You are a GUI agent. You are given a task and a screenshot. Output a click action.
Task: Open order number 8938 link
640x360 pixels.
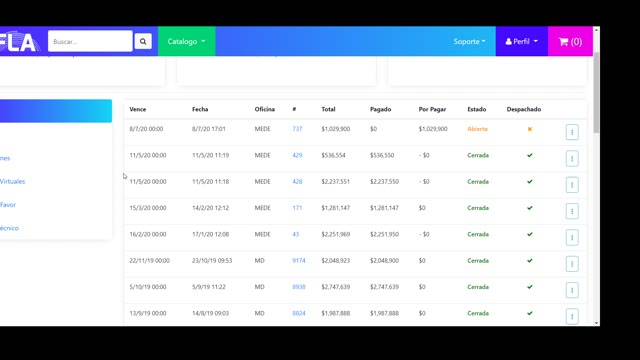coord(299,287)
